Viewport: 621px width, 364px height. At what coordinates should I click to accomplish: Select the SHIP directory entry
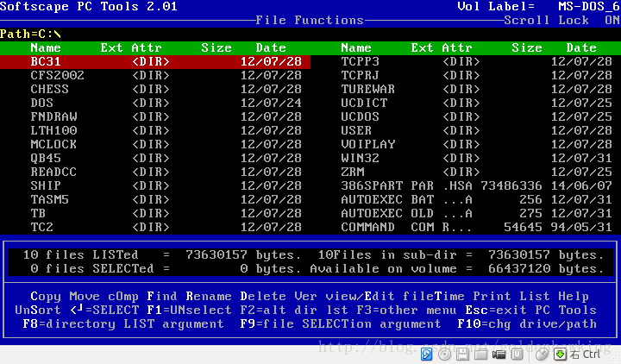pos(166,185)
